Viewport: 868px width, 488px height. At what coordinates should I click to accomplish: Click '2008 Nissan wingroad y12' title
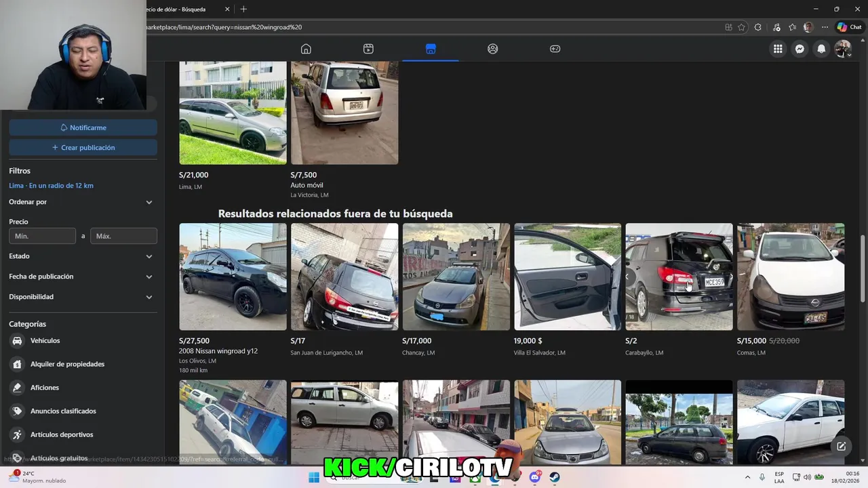pyautogui.click(x=218, y=351)
